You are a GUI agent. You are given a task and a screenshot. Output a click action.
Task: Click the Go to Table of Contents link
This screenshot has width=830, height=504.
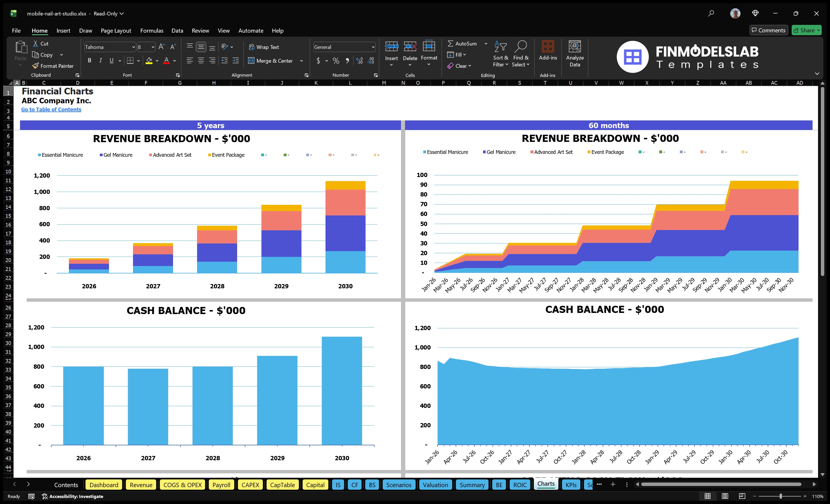click(x=51, y=109)
